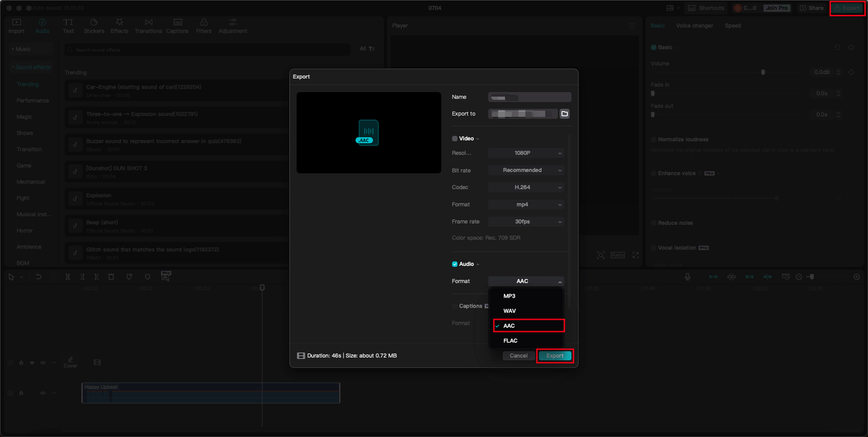Click the export Name input field
This screenshot has width=868, height=437.
coord(530,98)
